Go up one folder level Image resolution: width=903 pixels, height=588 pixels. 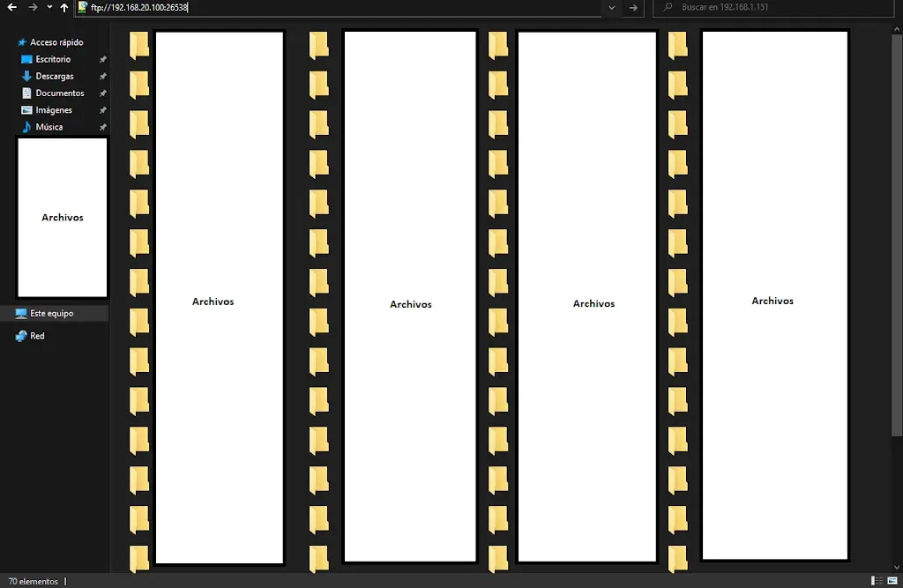tap(63, 7)
